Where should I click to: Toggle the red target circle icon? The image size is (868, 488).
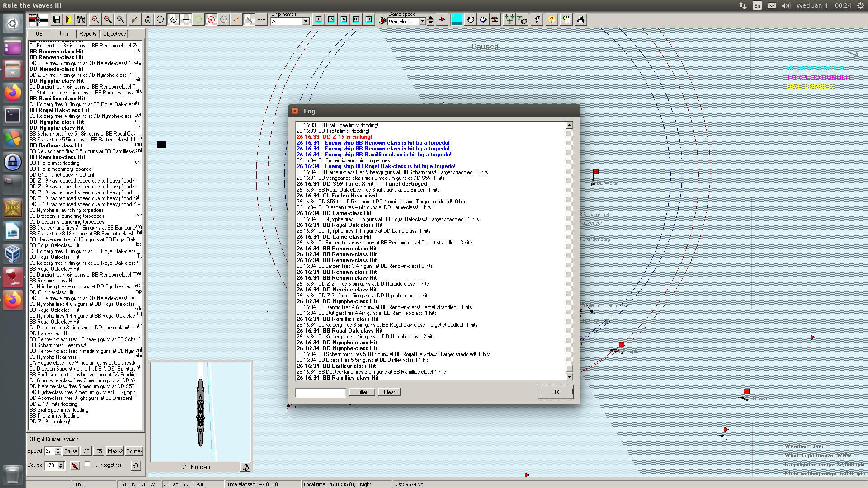(211, 19)
